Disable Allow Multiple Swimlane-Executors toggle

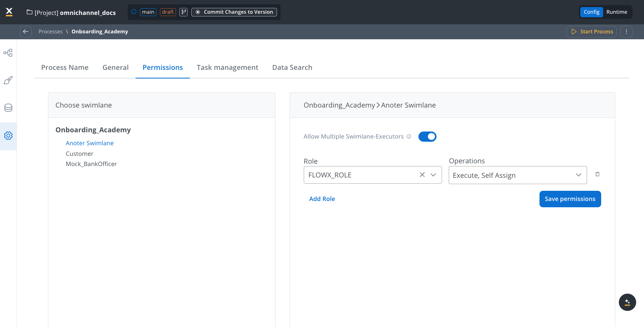click(x=427, y=137)
